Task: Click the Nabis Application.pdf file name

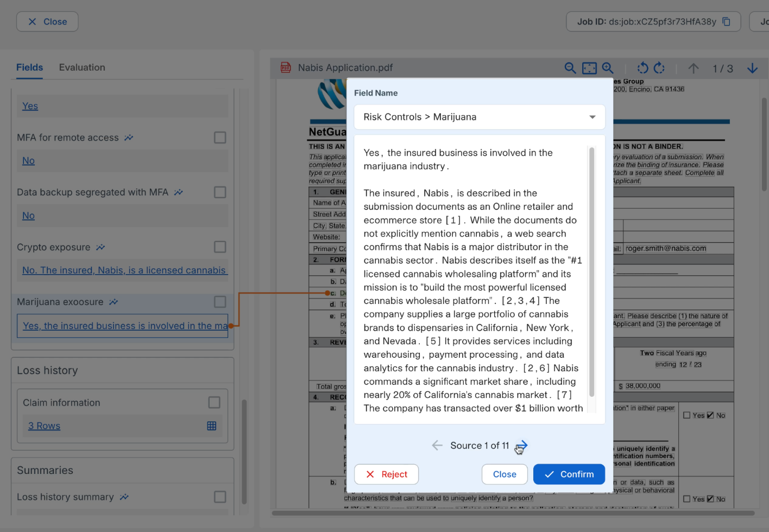Action: pos(345,68)
